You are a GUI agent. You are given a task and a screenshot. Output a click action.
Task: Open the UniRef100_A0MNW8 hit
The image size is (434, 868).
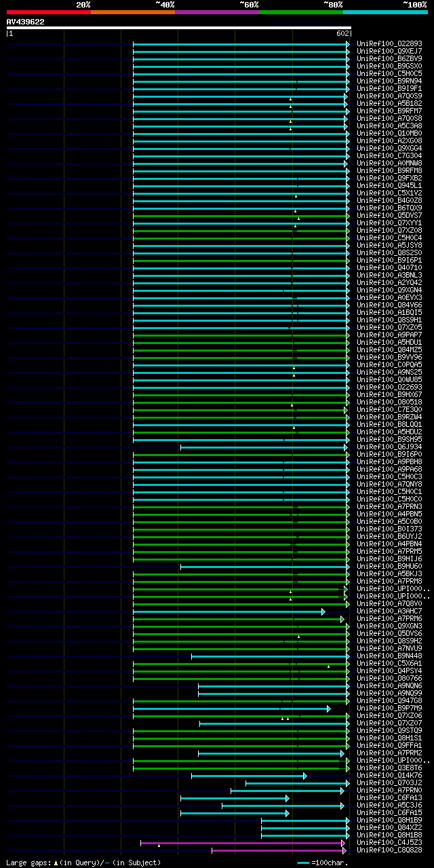389,163
